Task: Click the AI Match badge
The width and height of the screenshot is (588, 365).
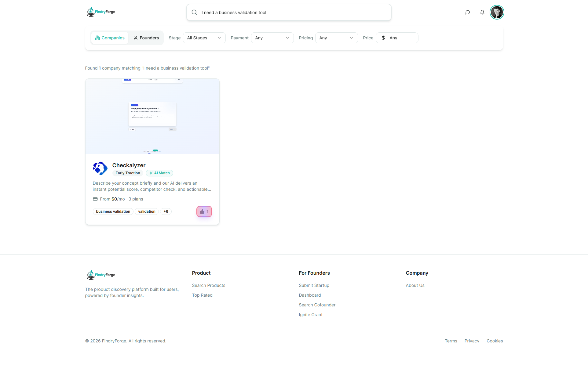Action: (x=159, y=173)
